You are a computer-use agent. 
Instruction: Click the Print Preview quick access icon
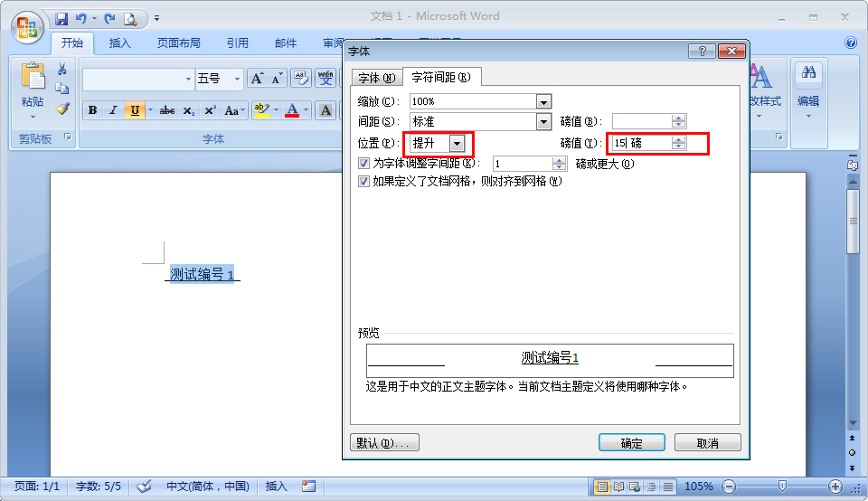(x=130, y=18)
